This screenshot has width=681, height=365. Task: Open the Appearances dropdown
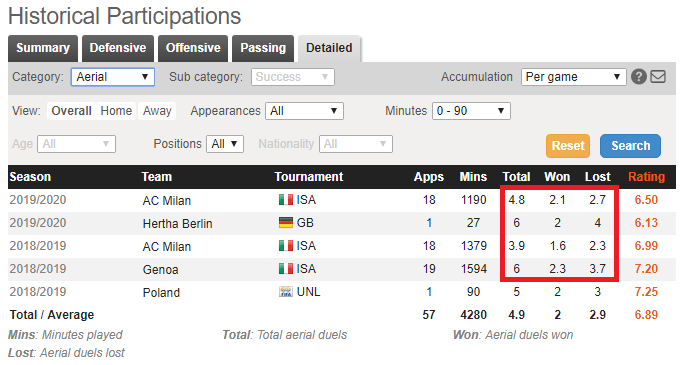304,111
